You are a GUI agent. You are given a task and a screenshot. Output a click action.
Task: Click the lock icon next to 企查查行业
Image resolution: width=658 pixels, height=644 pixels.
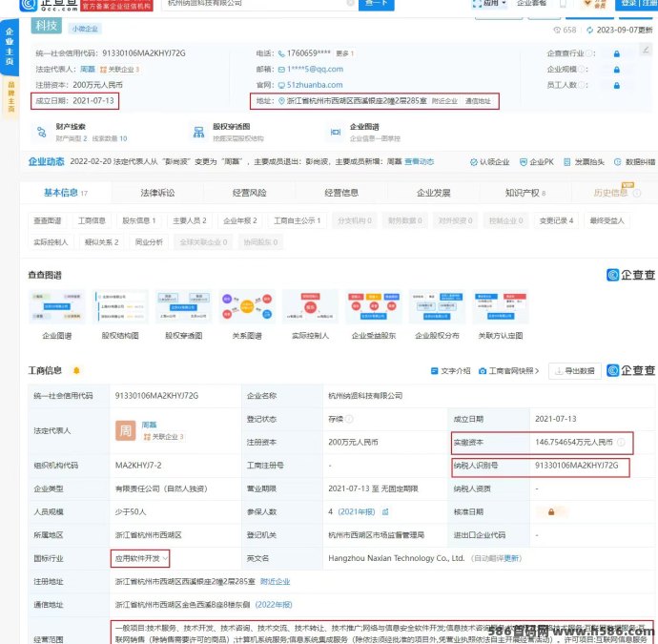616,53
